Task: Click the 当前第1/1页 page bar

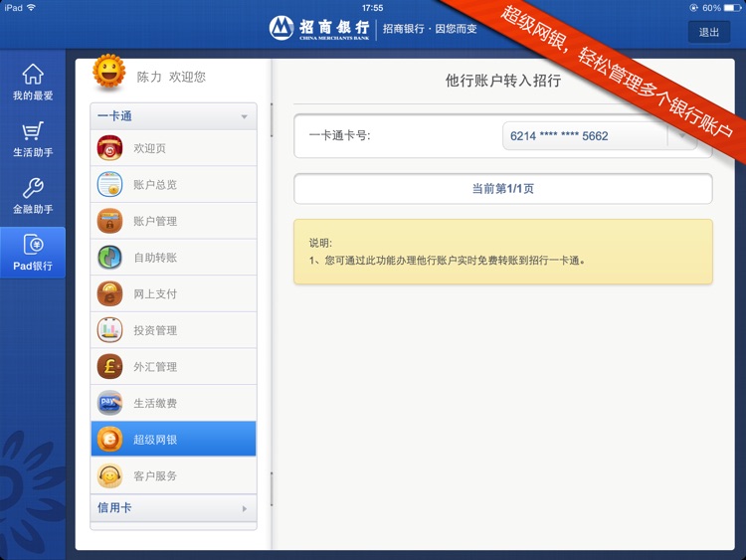Action: pyautogui.click(x=503, y=189)
